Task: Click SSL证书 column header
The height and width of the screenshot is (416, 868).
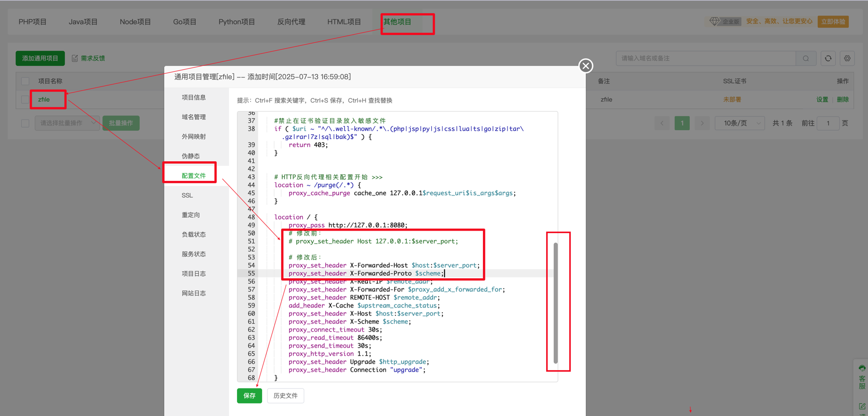Action: click(x=734, y=81)
